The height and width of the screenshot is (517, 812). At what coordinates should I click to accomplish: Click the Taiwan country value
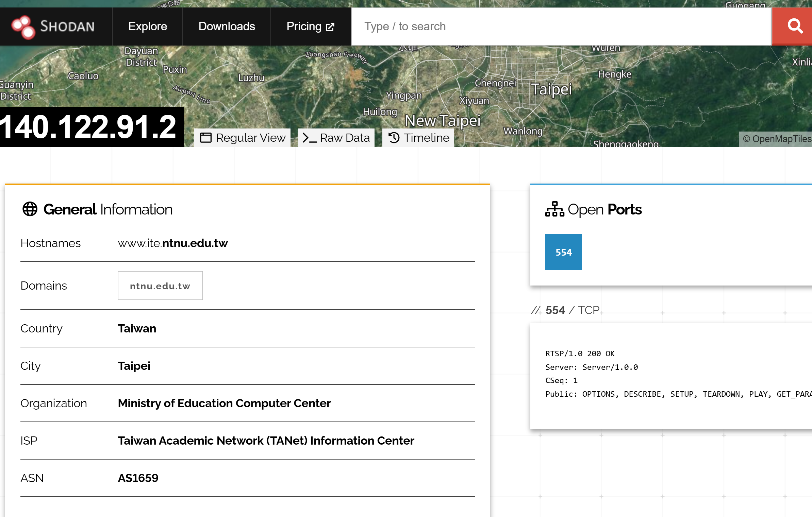coord(137,328)
